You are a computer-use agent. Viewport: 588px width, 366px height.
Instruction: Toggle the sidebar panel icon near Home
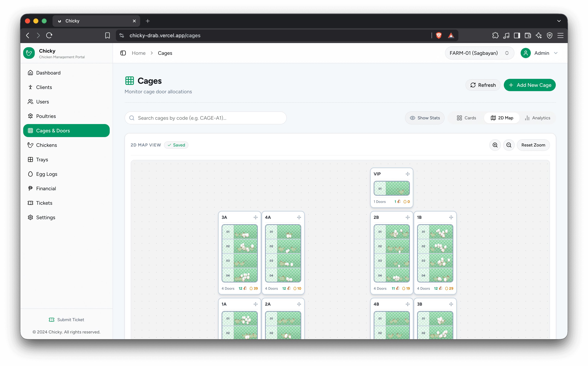pos(123,53)
